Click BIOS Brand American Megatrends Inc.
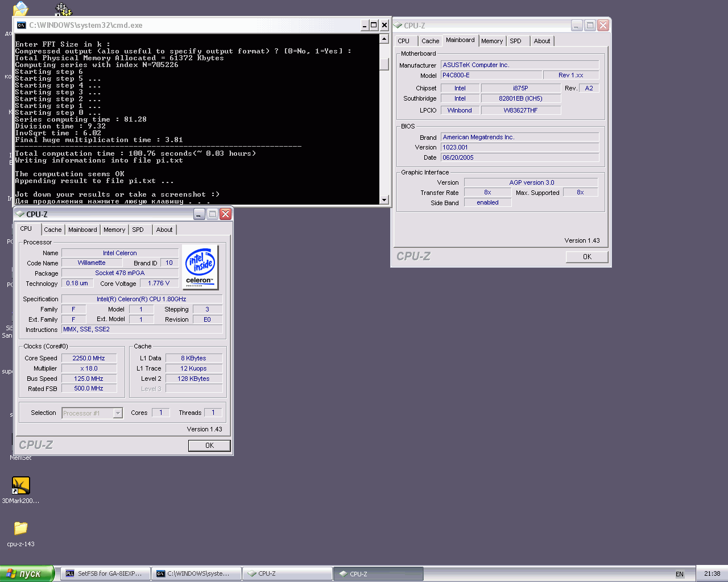The image size is (728, 582). click(x=520, y=137)
